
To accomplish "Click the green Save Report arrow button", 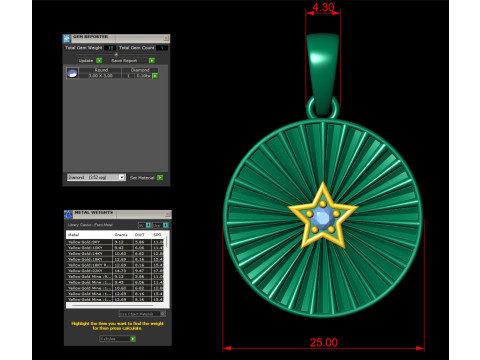I will coord(152,60).
